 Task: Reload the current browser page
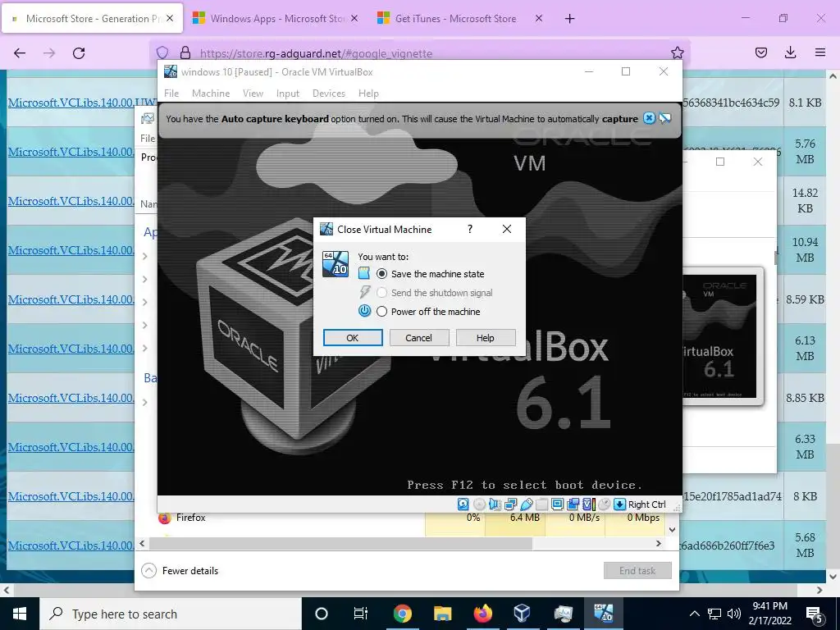pos(79,53)
